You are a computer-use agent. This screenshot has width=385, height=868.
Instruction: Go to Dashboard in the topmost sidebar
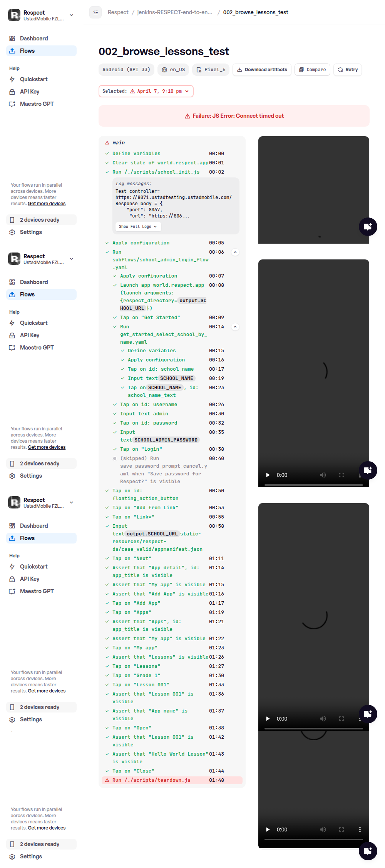click(34, 38)
